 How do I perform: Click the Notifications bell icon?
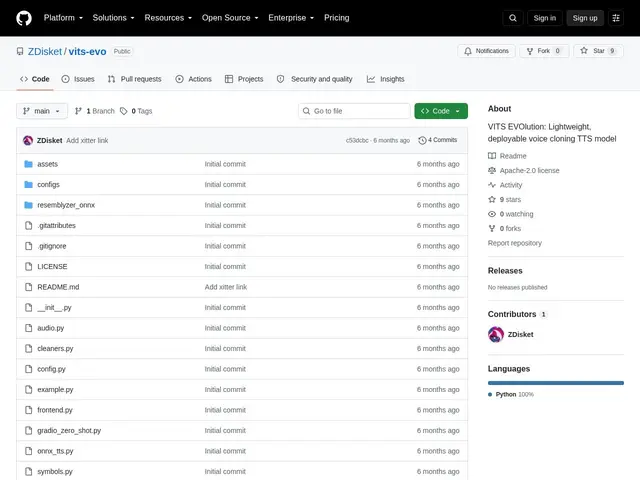(x=468, y=51)
